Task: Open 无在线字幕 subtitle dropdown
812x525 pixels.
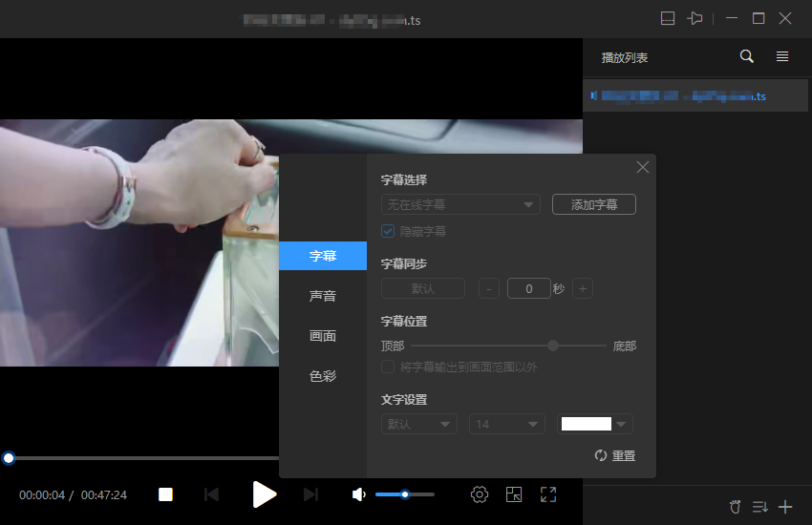Action: (x=460, y=204)
